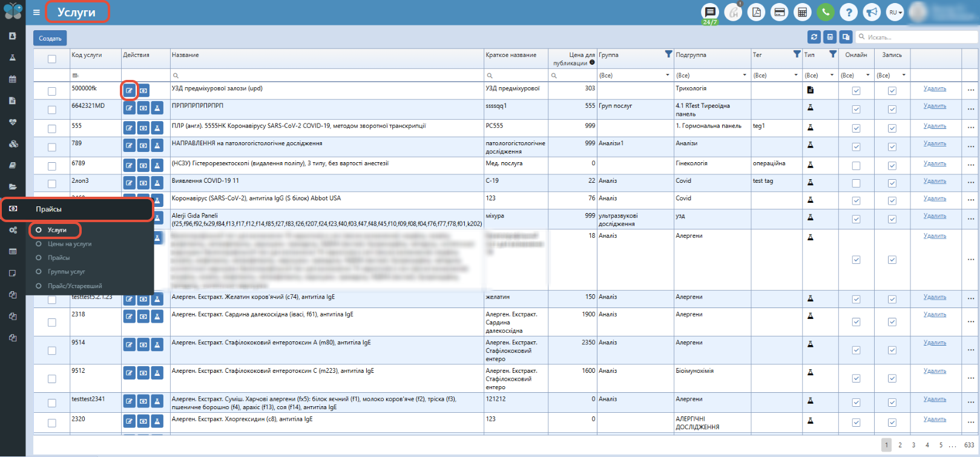This screenshot has height=457, width=980.
Task: Open the calculator icon in header
Action: coord(803,12)
